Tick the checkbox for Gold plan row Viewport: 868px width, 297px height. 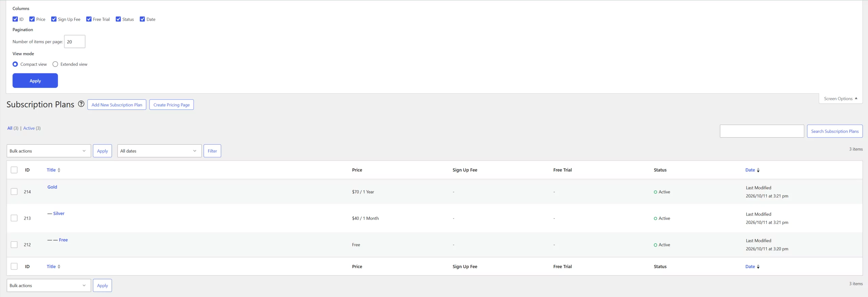coord(14,191)
